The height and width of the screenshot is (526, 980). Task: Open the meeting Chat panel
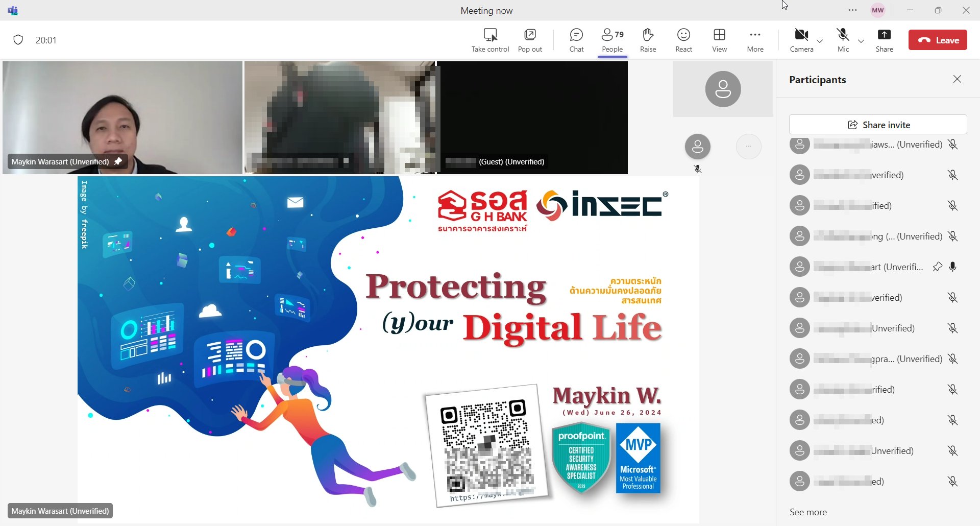click(576, 40)
